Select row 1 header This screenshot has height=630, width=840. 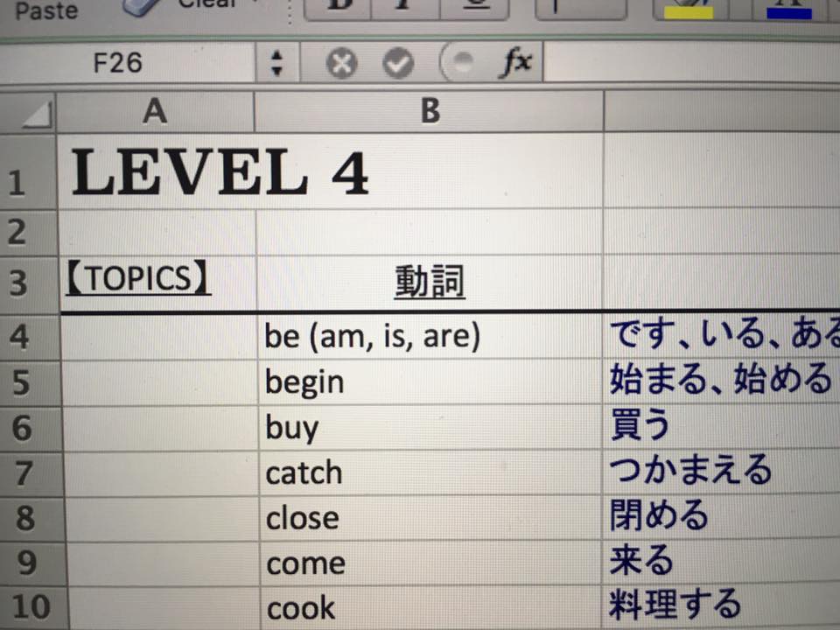(x=28, y=171)
